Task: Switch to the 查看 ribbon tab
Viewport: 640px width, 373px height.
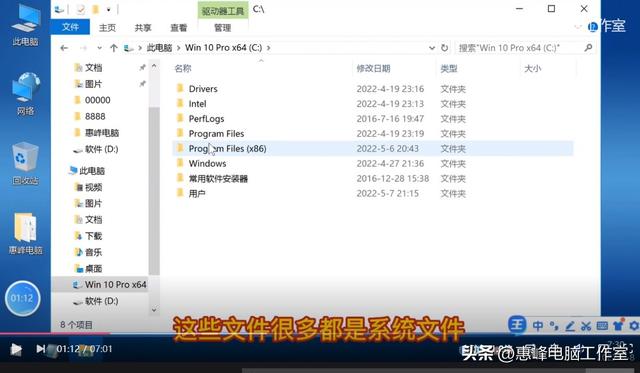Action: click(179, 28)
